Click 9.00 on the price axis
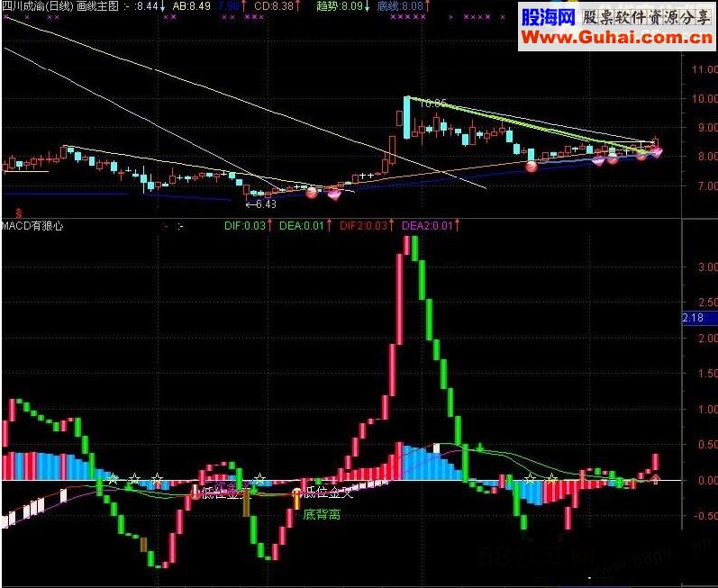 click(706, 128)
